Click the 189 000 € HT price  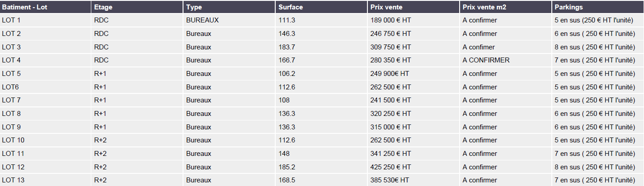click(391, 20)
